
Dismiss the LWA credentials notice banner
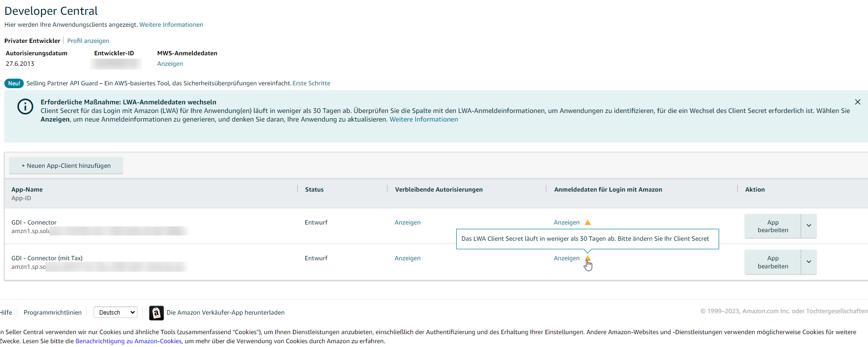[x=857, y=102]
